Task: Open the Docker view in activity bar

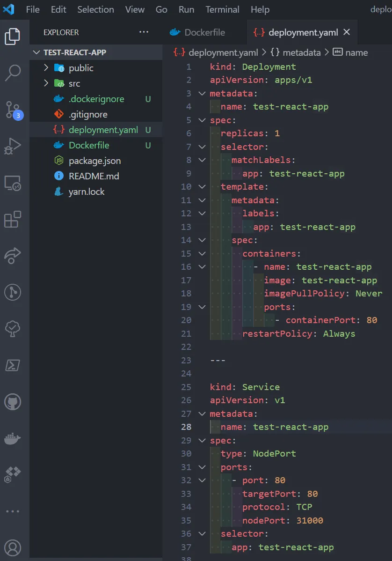Action: [x=13, y=438]
